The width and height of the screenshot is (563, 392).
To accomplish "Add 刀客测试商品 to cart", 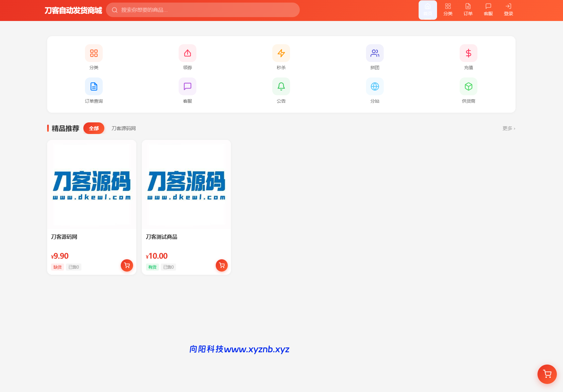I will coord(222,265).
